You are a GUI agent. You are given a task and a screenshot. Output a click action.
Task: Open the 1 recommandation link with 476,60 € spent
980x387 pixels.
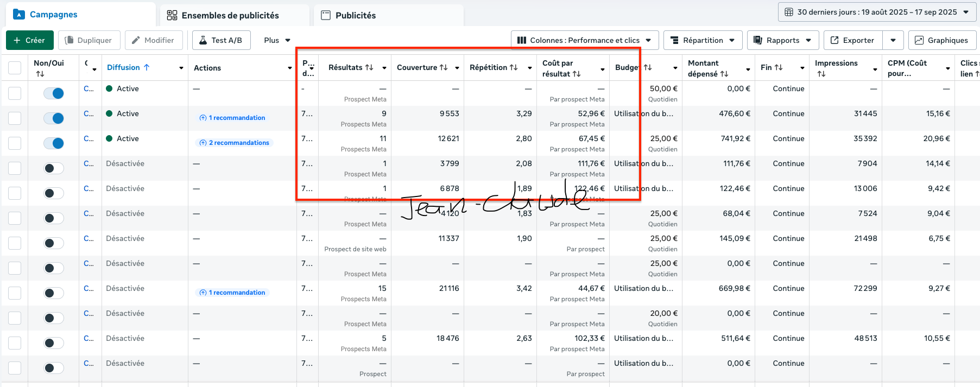click(232, 118)
